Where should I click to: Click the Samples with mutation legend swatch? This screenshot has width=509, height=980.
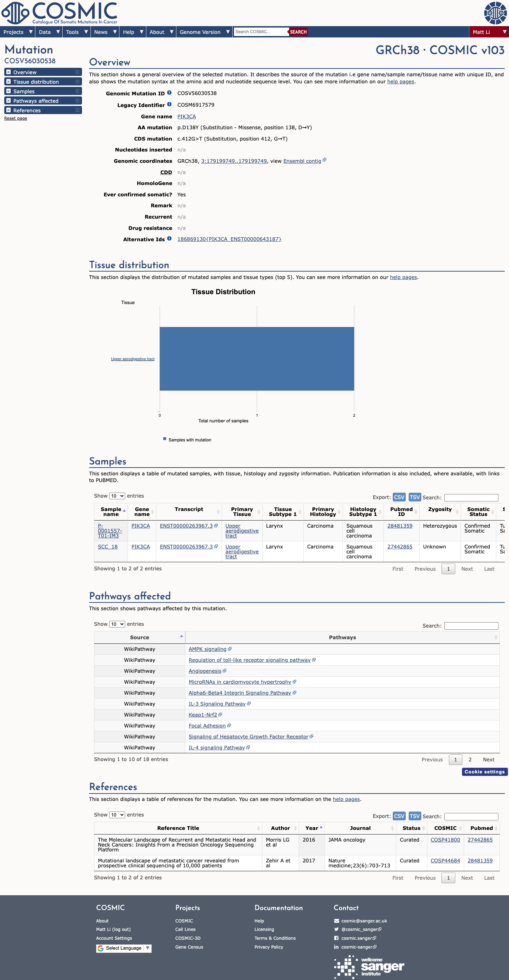[x=165, y=439]
